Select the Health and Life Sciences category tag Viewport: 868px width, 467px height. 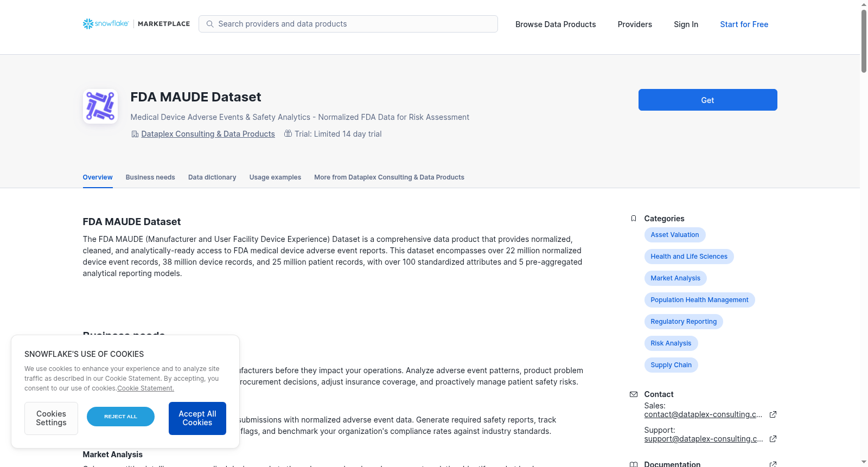[689, 257]
